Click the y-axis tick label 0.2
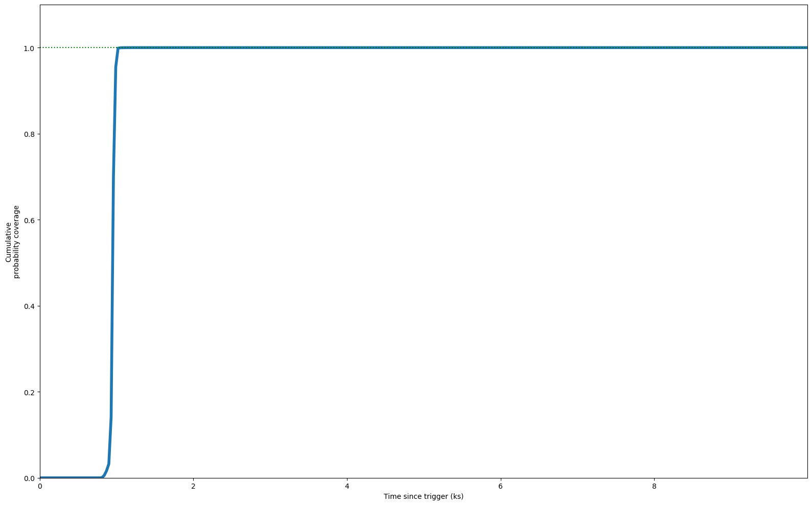The height and width of the screenshot is (505, 812). coord(30,392)
